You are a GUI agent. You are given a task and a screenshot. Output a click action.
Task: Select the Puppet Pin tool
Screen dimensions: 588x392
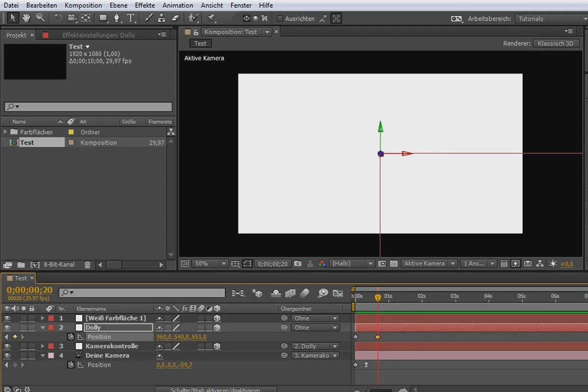coord(211,18)
